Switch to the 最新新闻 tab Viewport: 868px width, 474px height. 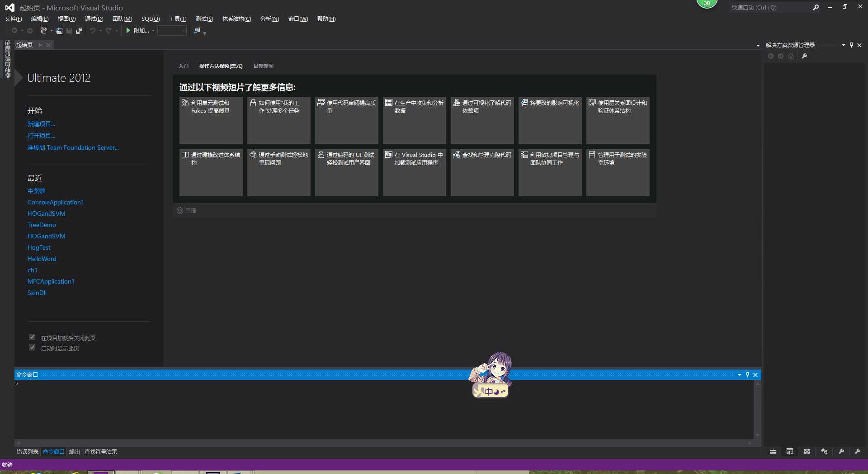pos(264,66)
